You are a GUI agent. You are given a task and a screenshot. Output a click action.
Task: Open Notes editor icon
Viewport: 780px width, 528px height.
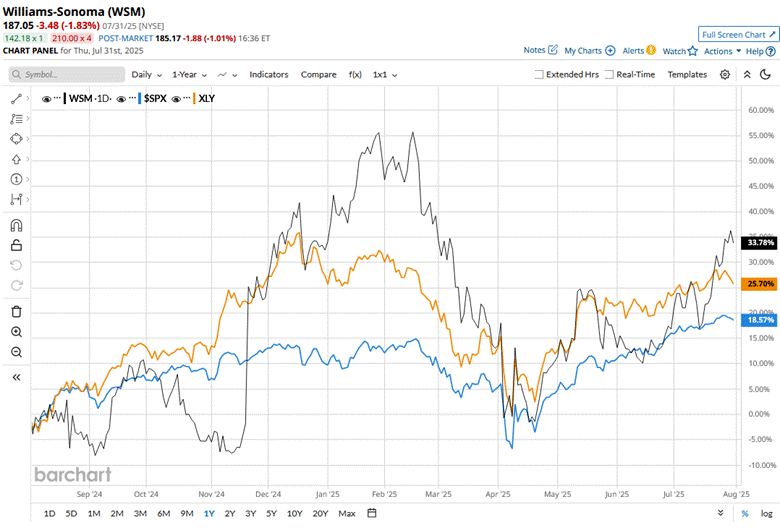click(553, 50)
